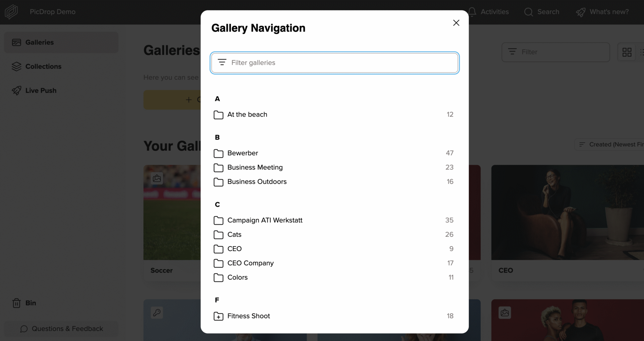Viewport: 644px width, 341px height.
Task: Open the CEO Company gallery
Action: click(250, 263)
